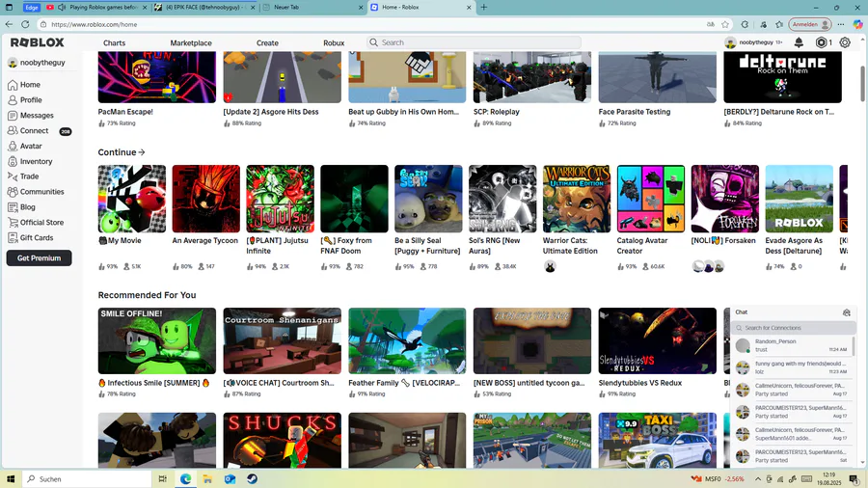
Task: Open Blog in the sidebar
Action: pos(21,207)
